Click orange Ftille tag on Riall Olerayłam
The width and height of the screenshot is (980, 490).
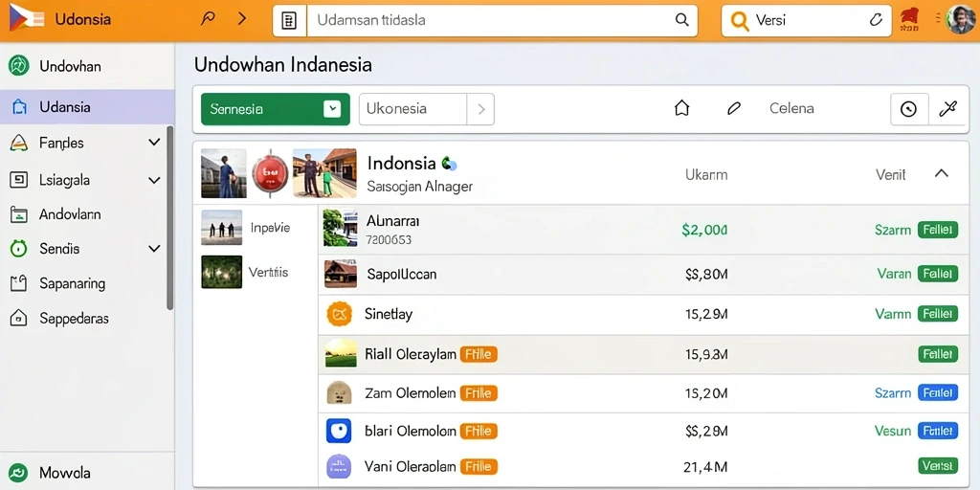click(x=479, y=354)
